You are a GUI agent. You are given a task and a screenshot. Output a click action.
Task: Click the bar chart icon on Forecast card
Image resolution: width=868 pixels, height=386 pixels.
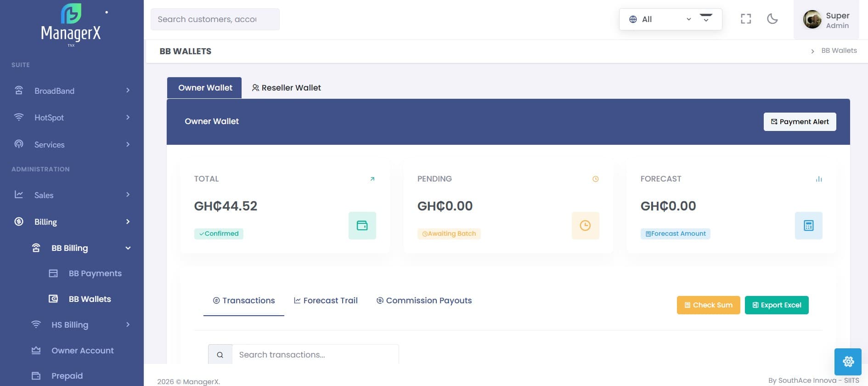pos(819,179)
